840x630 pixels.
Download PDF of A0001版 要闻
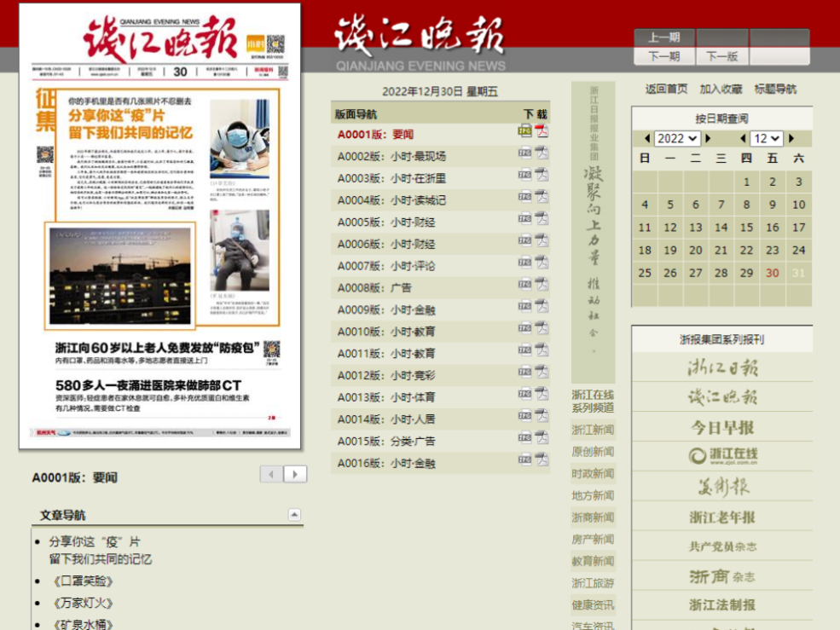[542, 130]
